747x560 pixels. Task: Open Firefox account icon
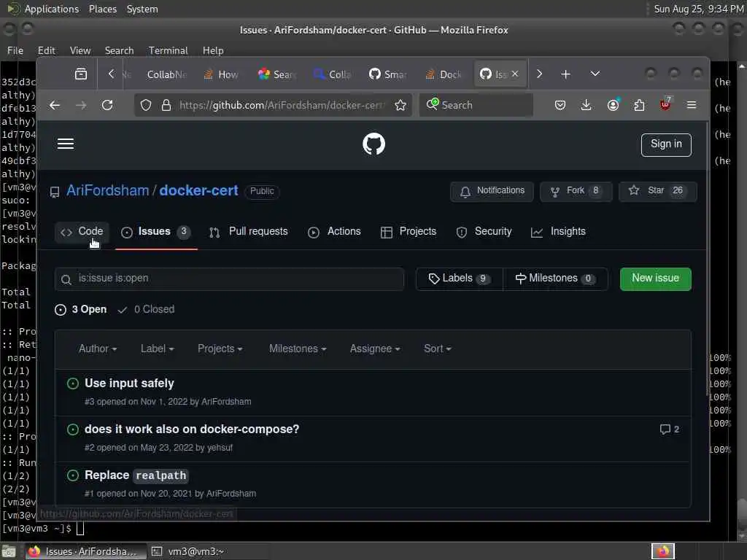pyautogui.click(x=613, y=105)
